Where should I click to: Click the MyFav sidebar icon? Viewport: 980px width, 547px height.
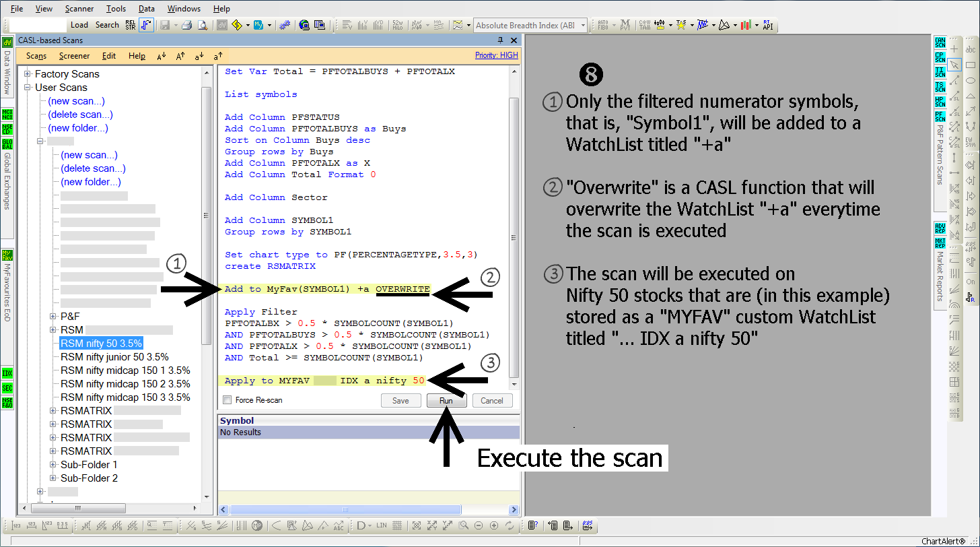click(x=7, y=255)
